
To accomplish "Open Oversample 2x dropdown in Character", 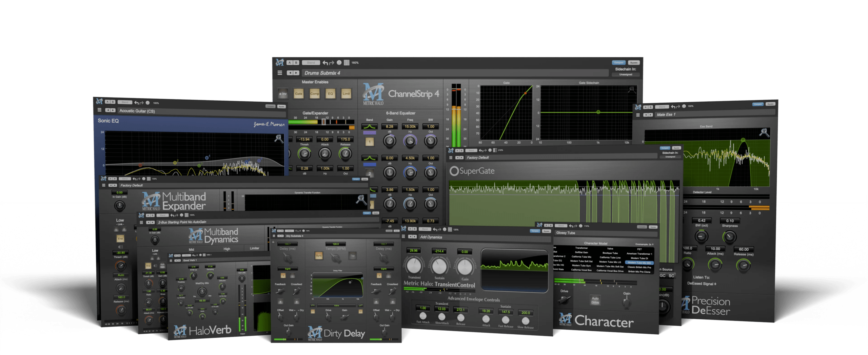I will coord(644,244).
